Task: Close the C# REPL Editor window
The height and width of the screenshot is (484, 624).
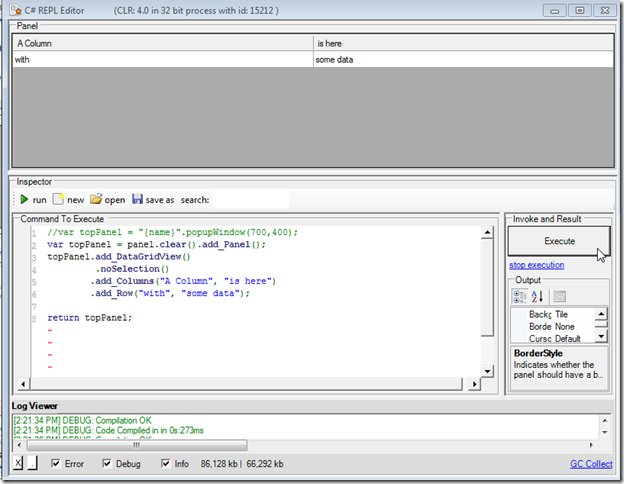Action: (x=605, y=10)
